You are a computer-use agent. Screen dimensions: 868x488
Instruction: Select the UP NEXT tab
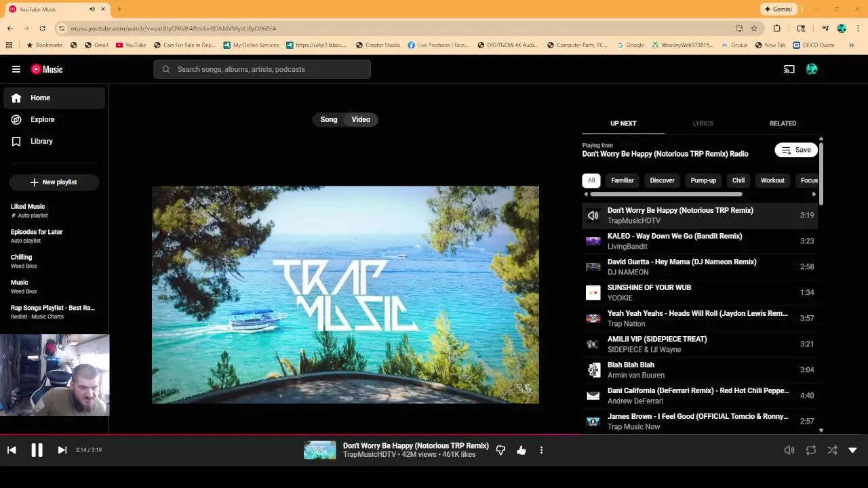pos(623,123)
